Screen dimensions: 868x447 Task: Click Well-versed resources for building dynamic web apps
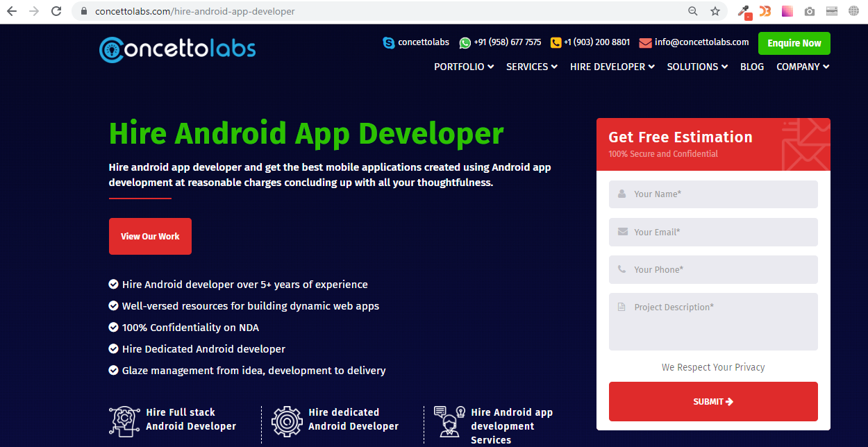[x=251, y=306]
